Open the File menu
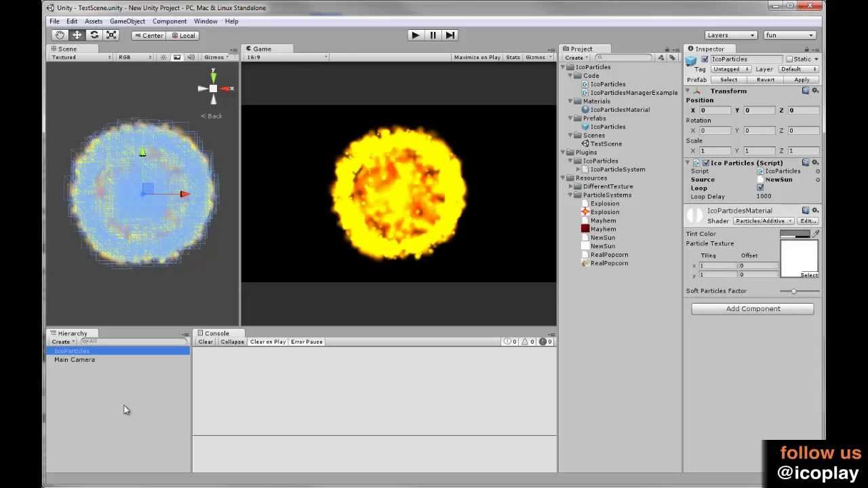Screen dimensions: 868x488 pos(54,21)
